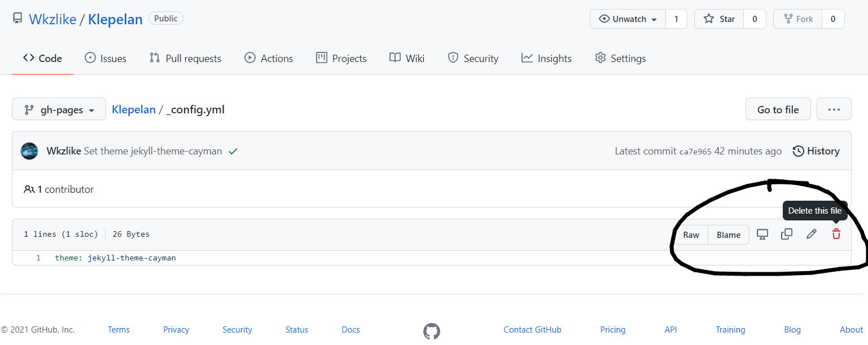Expand the gh-pages branch selector
Viewport: 868px width, 345px height.
59,109
